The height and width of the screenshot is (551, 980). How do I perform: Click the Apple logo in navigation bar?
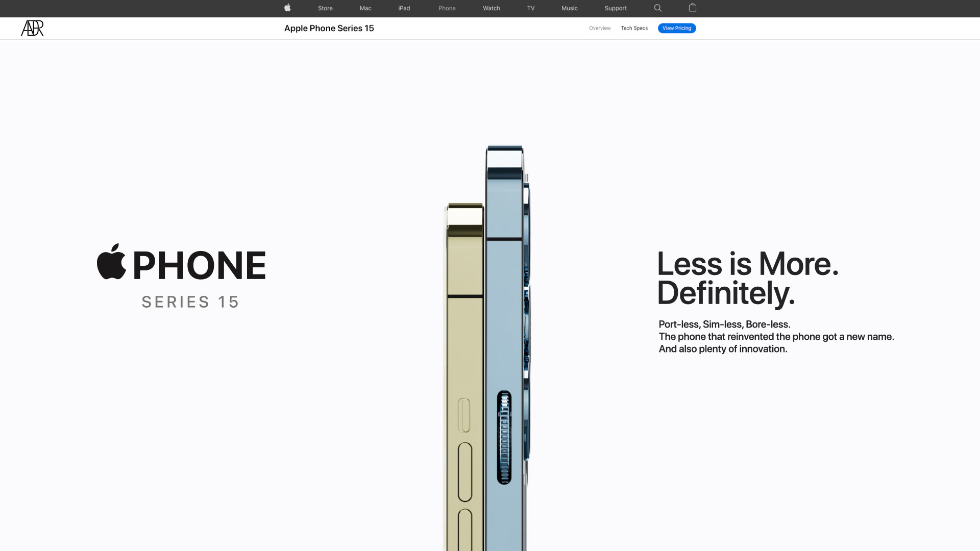click(287, 8)
